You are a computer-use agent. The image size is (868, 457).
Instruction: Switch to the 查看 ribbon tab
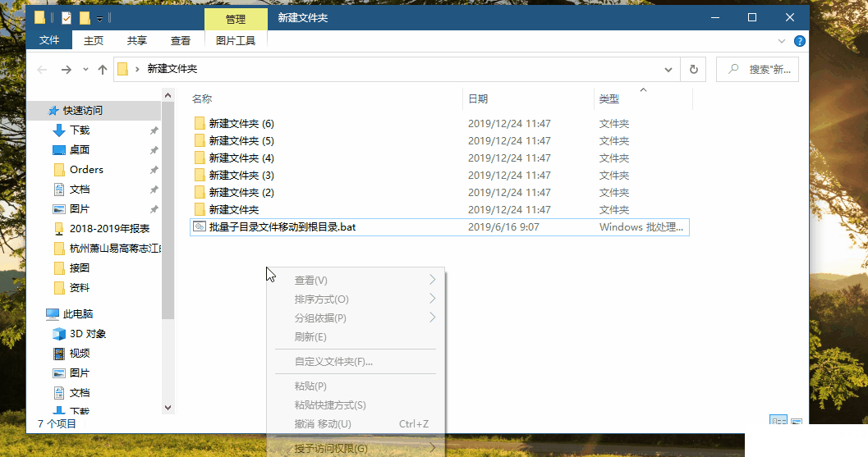[181, 40]
